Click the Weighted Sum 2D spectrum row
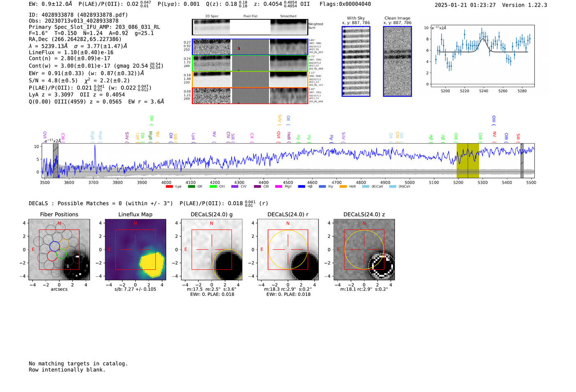The width and height of the screenshot is (576, 392). click(x=250, y=27)
